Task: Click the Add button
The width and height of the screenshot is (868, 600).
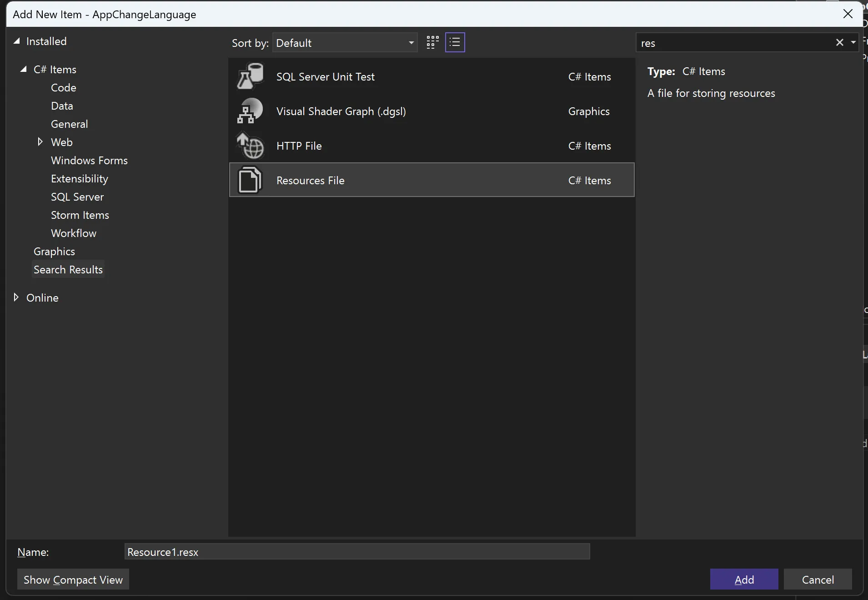Action: [744, 579]
